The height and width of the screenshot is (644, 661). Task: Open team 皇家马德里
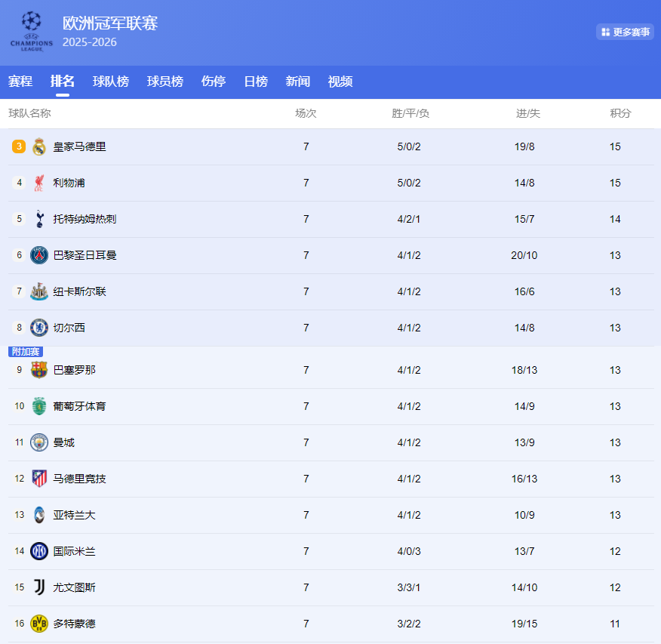[x=79, y=146]
